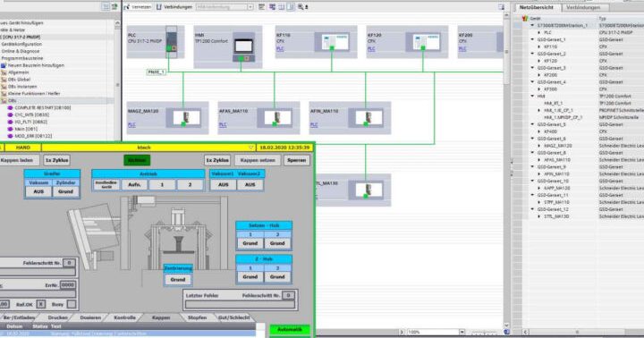Screen dimensions: 644x338
Task: Select the KF120 CPX device icon
Action: pos(423,42)
